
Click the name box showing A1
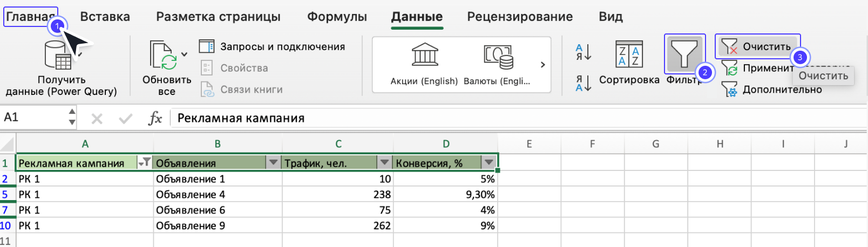(x=33, y=118)
